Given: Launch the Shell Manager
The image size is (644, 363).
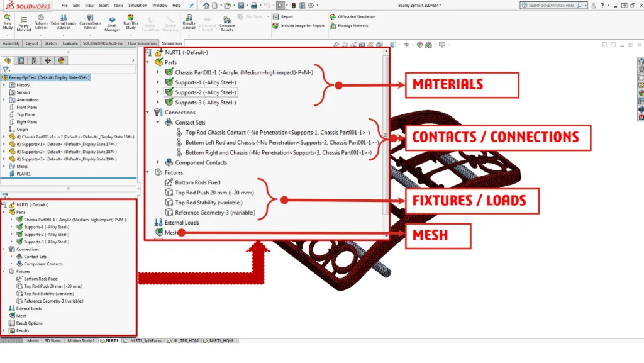Looking at the screenshot, I should (112, 25).
